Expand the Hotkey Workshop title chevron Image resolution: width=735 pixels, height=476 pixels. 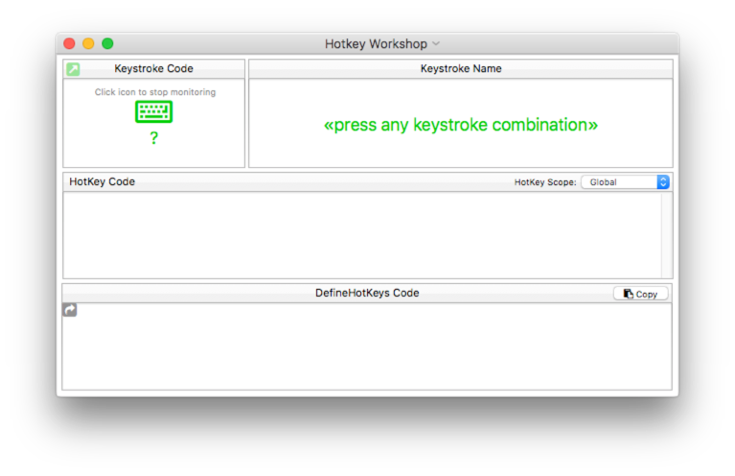(x=436, y=44)
